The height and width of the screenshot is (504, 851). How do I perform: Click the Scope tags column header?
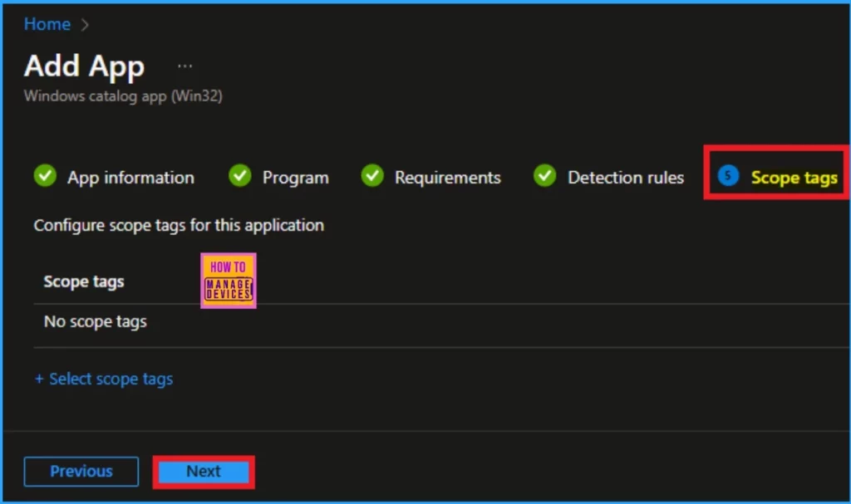[x=84, y=281]
